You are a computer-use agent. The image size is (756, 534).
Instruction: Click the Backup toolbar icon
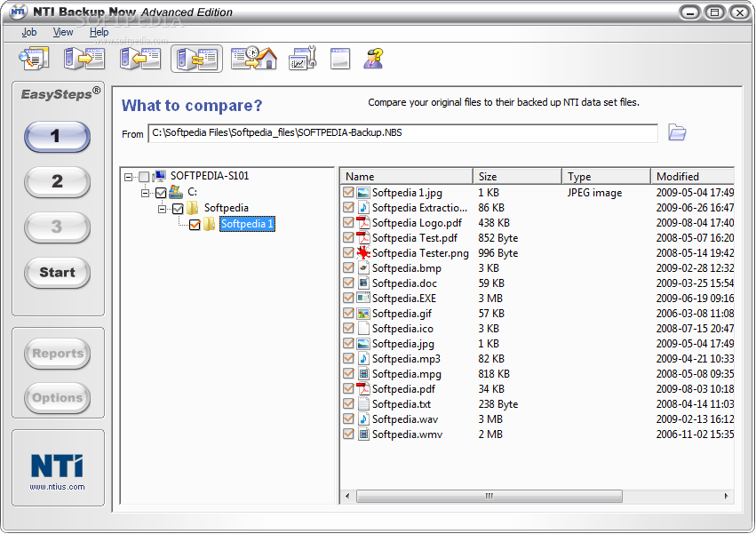point(84,59)
